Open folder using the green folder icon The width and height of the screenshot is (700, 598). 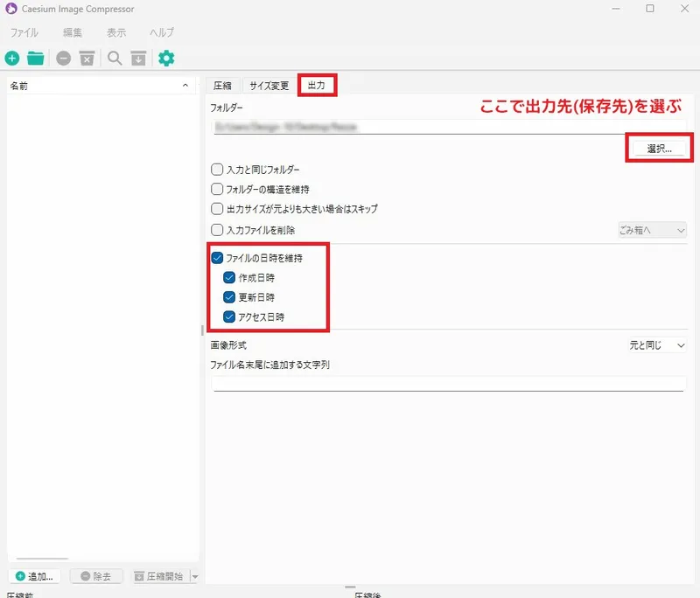click(x=35, y=59)
